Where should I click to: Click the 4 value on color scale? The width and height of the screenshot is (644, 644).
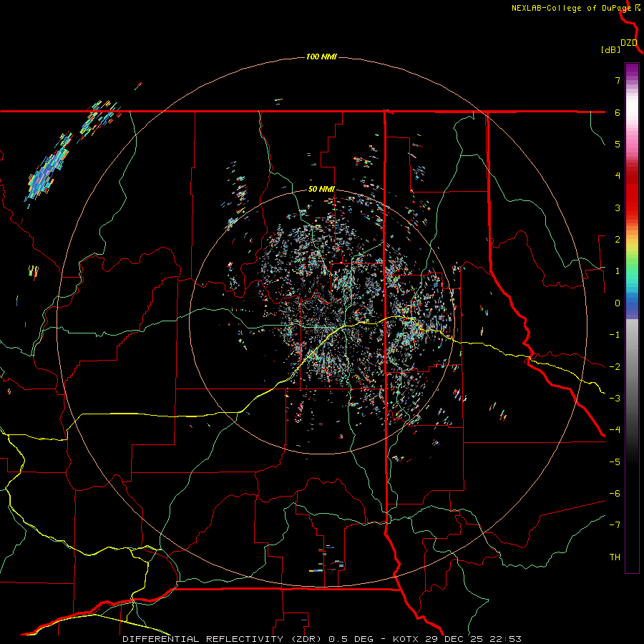tap(618, 176)
